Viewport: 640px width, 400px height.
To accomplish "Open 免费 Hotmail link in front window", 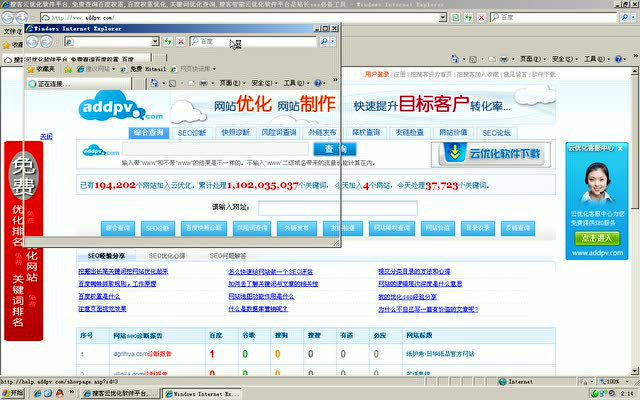I will point(144,69).
